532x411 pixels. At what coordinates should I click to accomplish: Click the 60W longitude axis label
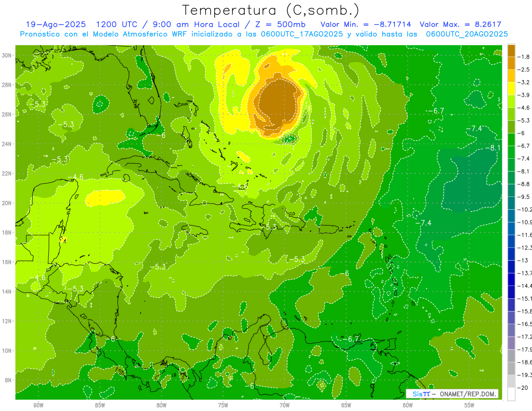[x=408, y=405]
